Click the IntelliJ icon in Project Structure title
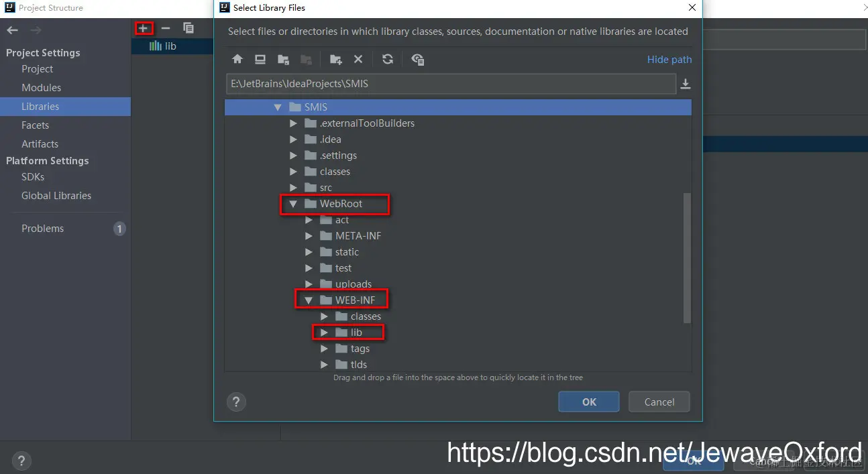868x474 pixels. click(x=9, y=8)
